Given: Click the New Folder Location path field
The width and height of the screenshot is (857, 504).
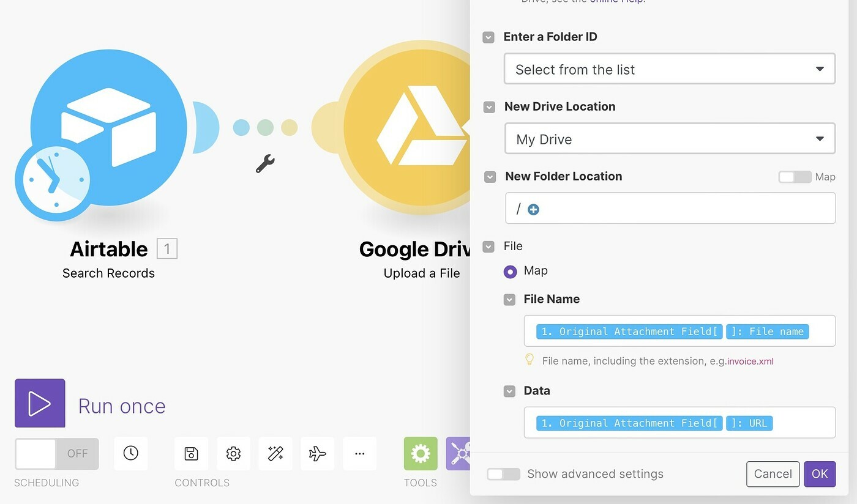Looking at the screenshot, I should 670,209.
